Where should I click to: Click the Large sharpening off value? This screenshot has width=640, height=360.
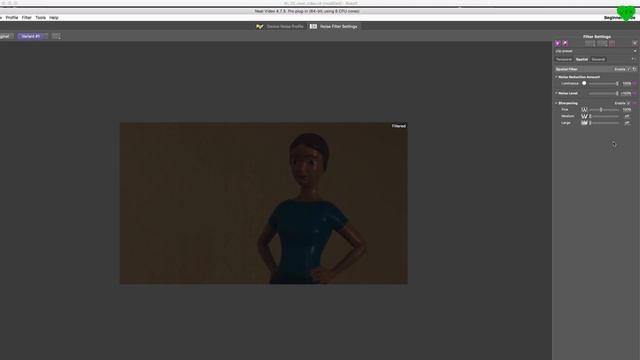[x=627, y=123]
